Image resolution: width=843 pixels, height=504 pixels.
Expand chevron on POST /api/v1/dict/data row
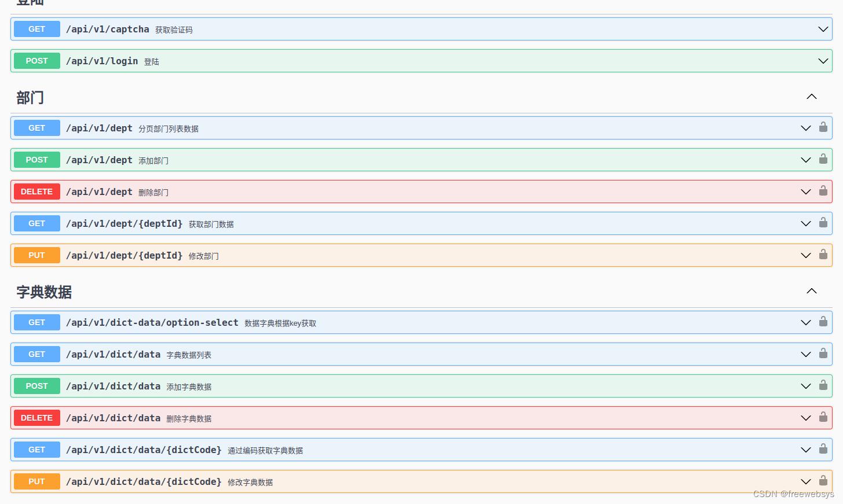tap(805, 386)
